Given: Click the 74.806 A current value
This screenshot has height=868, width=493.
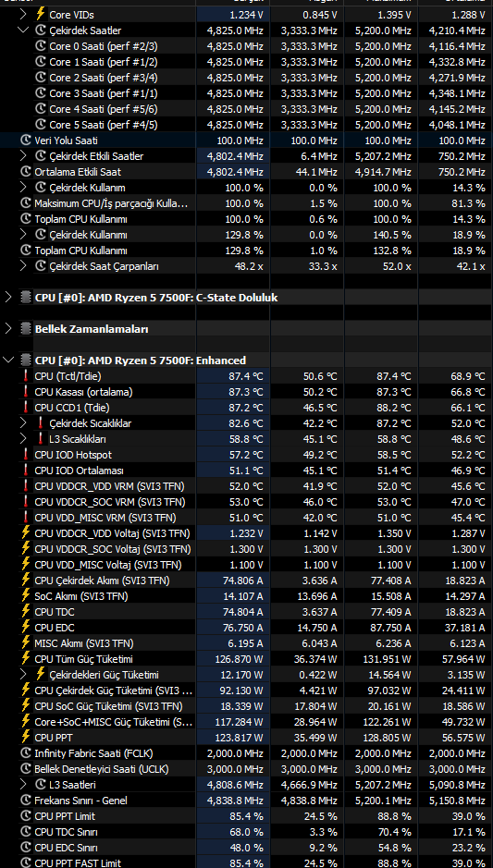Looking at the screenshot, I should click(x=242, y=581).
